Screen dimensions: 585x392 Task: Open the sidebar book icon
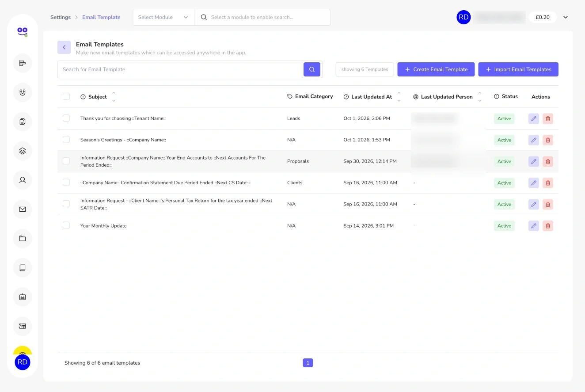[23, 268]
